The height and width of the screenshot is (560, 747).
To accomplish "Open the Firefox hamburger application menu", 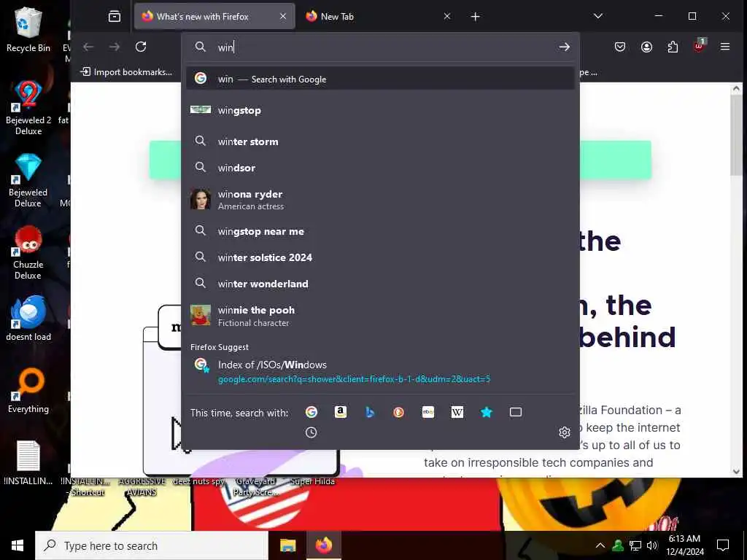I will 725,47.
